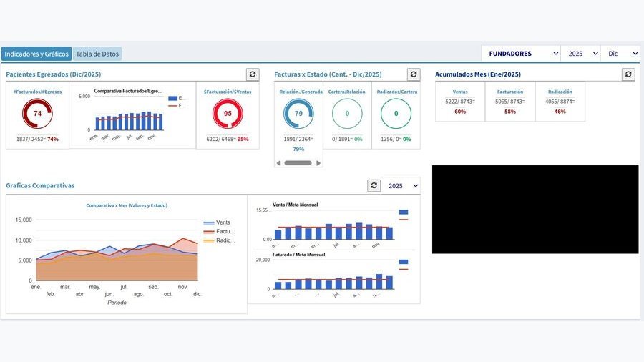644x362 pixels.
Task: Click Venta legend entry in area chart
Action: 218,222
